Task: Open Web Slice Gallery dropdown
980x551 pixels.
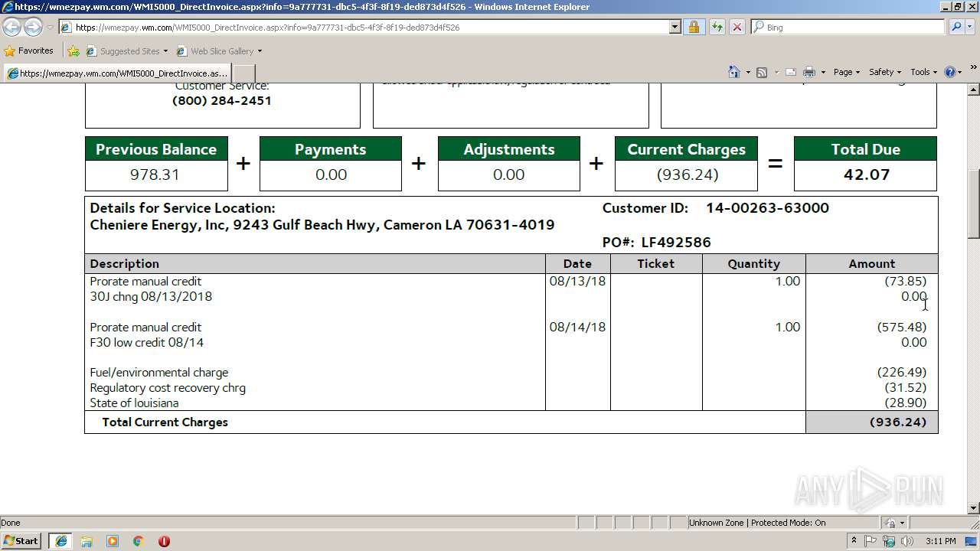Action: (x=260, y=51)
